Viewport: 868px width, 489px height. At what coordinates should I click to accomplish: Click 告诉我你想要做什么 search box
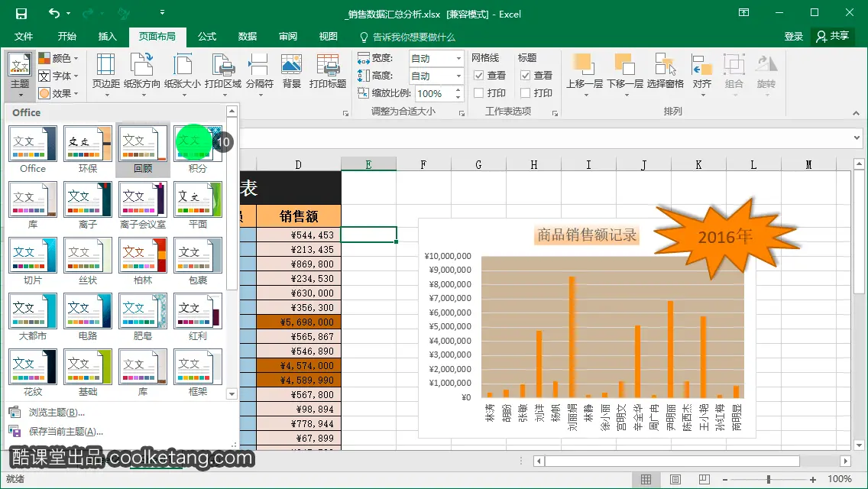[408, 37]
